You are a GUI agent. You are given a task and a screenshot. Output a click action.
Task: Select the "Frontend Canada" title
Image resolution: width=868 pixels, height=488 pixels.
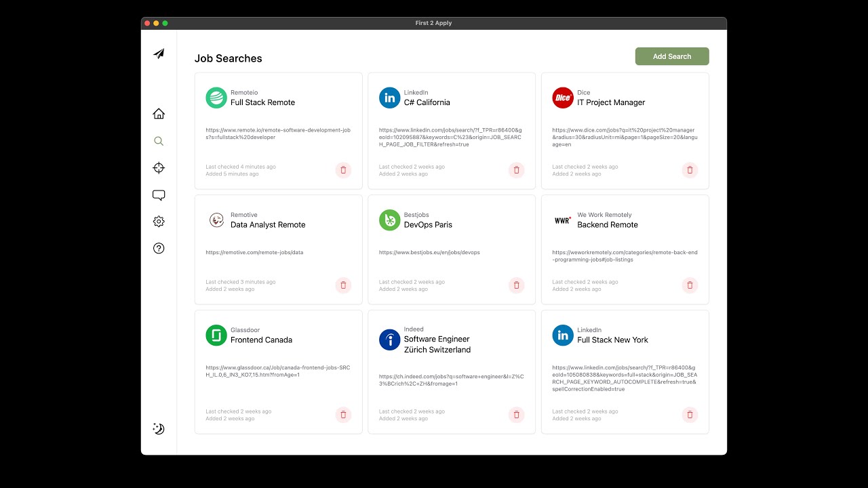pos(261,340)
